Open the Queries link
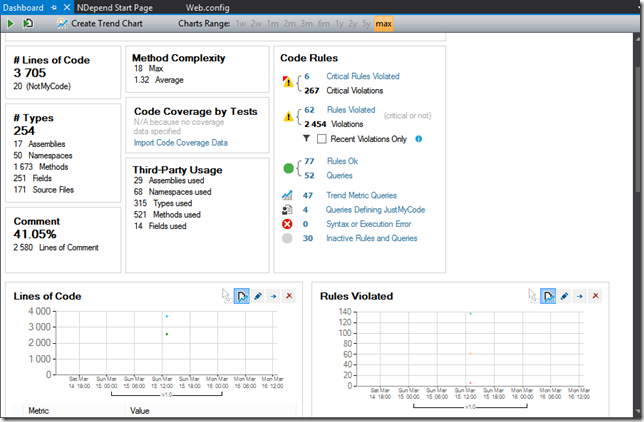 click(x=339, y=175)
